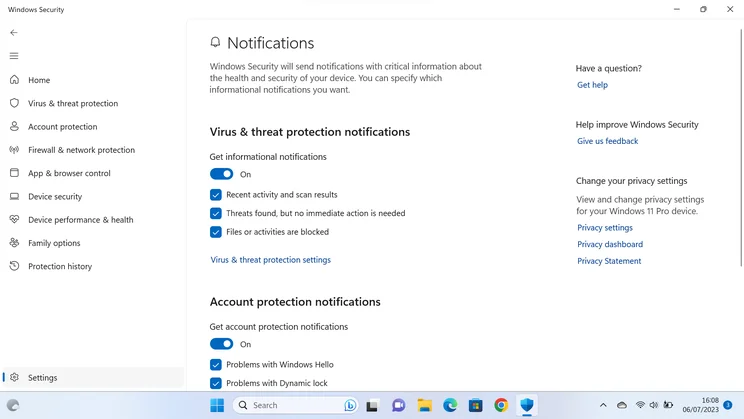744x419 pixels.
Task: Uncheck Problems with Windows Hello
Action: coord(216,364)
